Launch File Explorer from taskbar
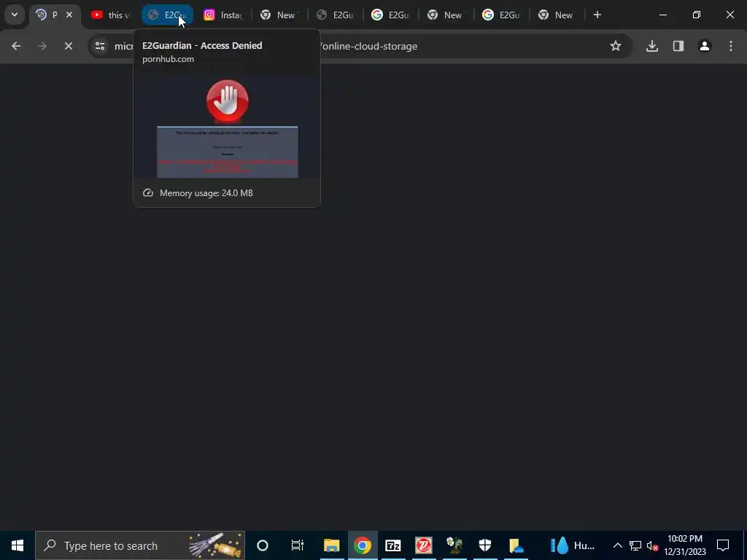747x560 pixels. 332,545
